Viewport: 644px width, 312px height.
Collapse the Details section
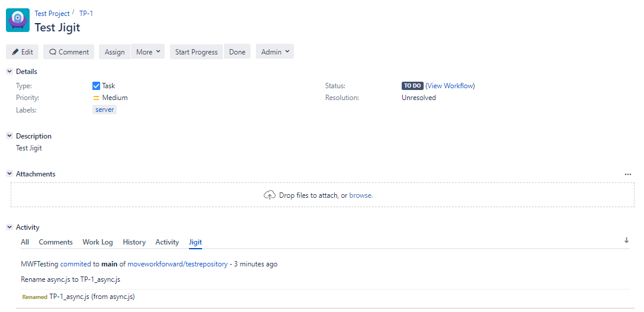[x=9, y=72]
